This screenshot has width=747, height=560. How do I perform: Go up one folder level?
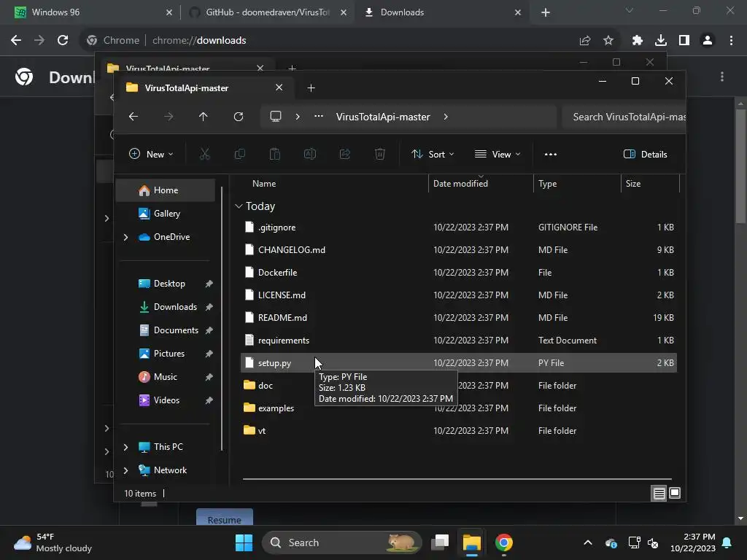click(x=204, y=117)
